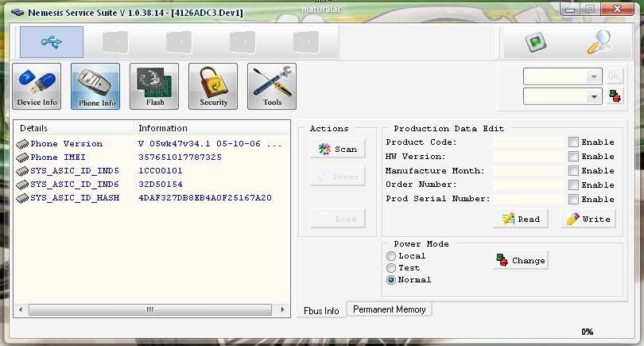Click the Phone Version row chip icon

pos(22,144)
